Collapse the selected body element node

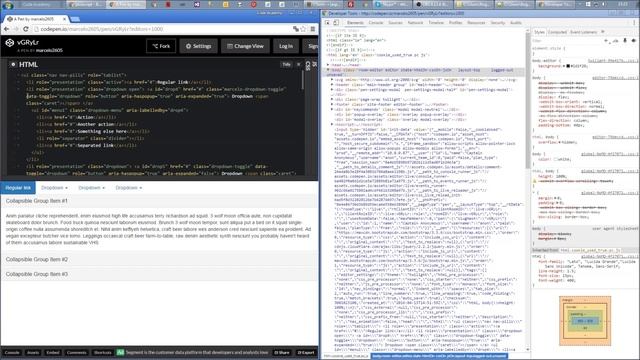click(328, 70)
